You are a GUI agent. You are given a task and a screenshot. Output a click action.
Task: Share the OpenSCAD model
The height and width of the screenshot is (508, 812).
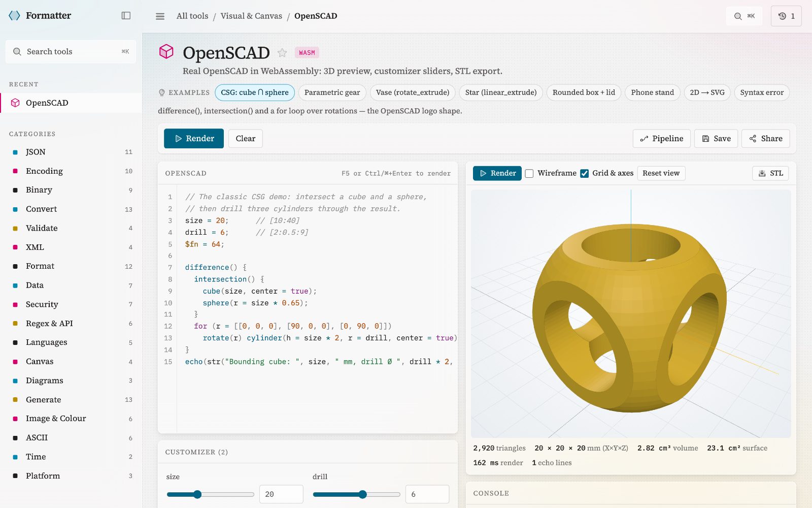pos(765,139)
